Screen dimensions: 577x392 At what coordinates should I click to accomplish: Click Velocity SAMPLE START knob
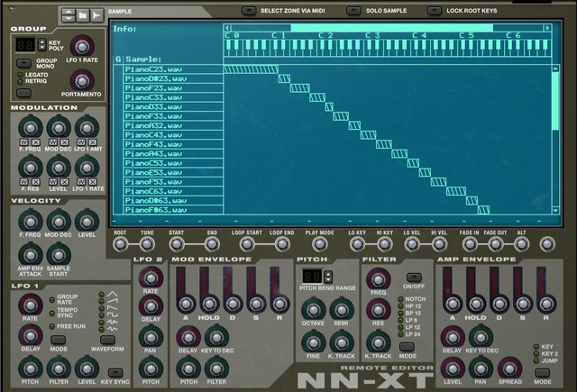59,255
